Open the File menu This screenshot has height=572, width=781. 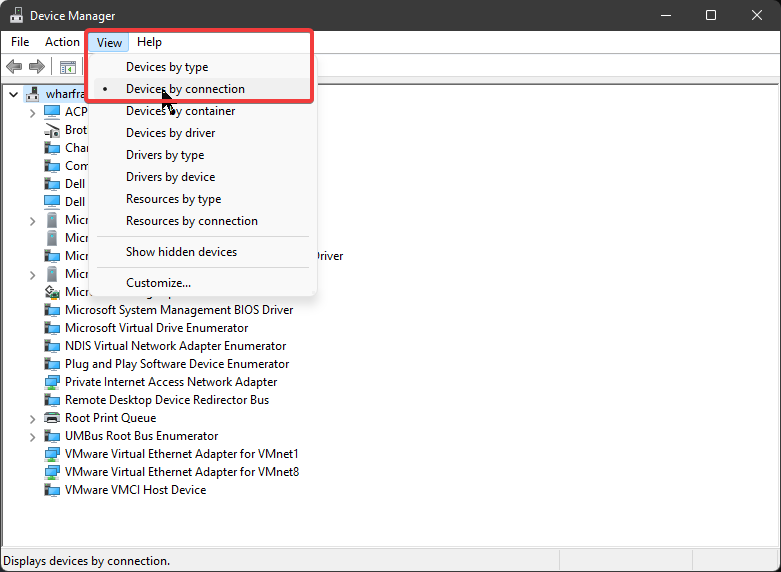point(20,42)
